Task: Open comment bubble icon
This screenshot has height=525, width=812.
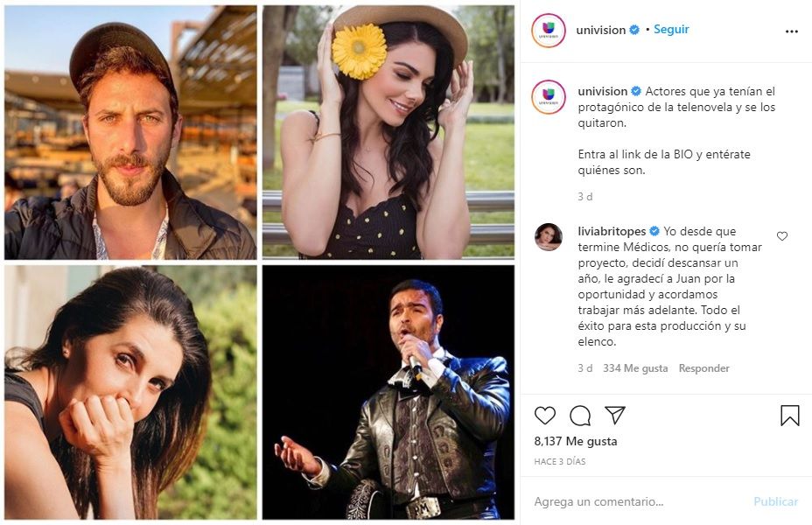Action: [x=579, y=416]
